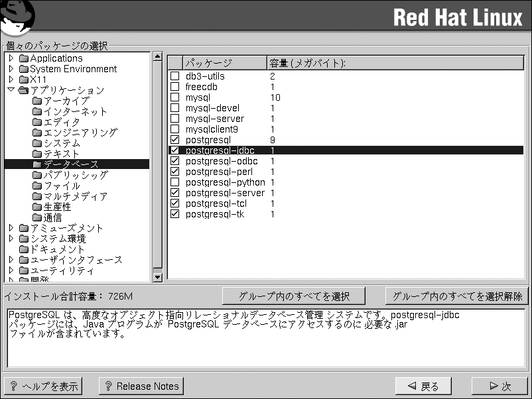The width and height of the screenshot is (532, 399).
Task: Select the マルチメディア folder icon
Action: (x=38, y=196)
